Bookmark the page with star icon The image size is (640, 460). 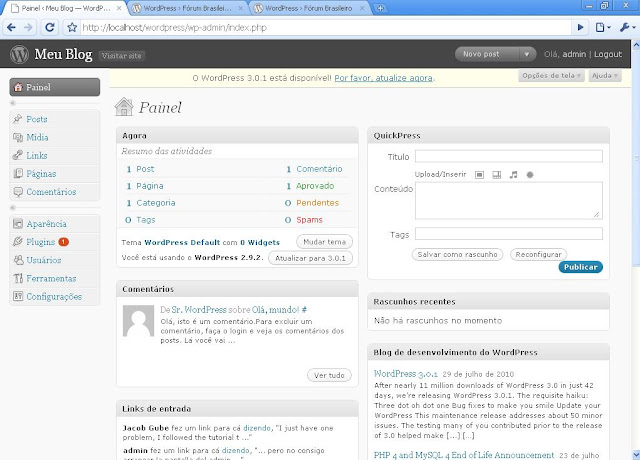click(72, 27)
